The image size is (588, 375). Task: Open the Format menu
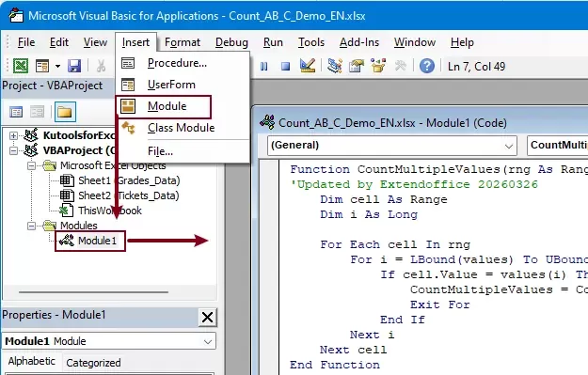click(x=183, y=42)
